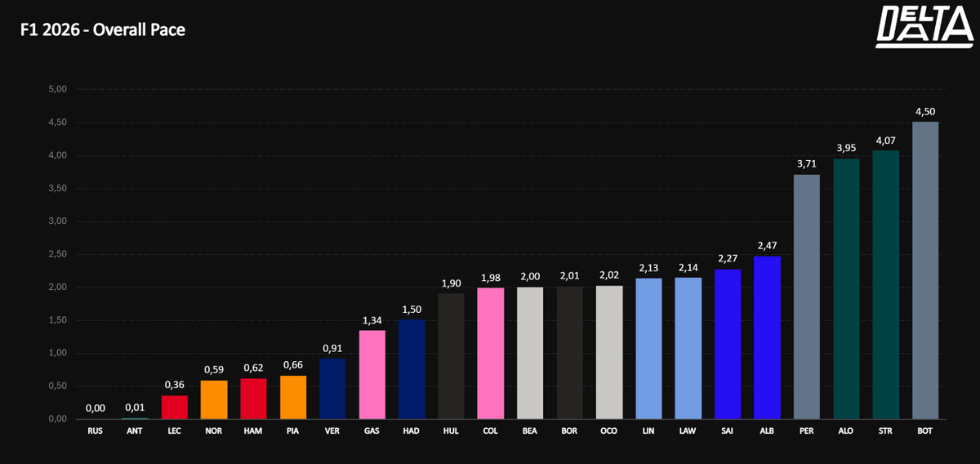Screen dimensions: 980x464
Task: Click the NOR driver axis label
Action: pyautogui.click(x=214, y=430)
